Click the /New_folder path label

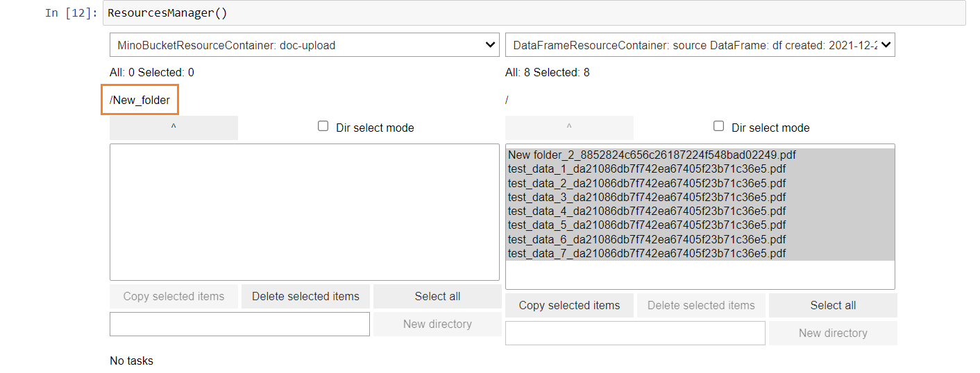140,100
